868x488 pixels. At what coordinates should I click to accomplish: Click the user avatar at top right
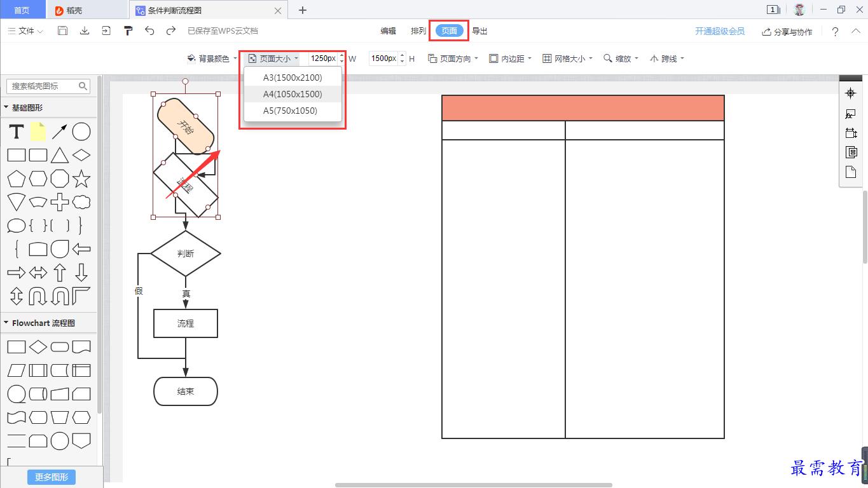(799, 10)
